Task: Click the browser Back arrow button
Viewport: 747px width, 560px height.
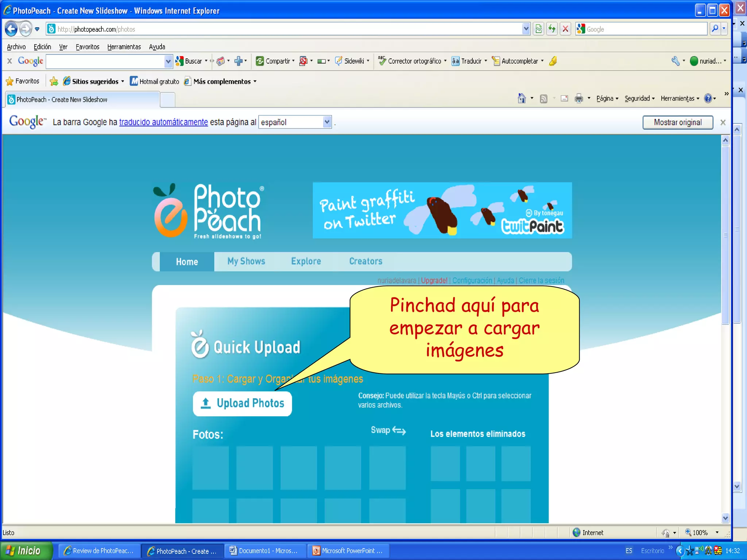Action: pos(11,29)
